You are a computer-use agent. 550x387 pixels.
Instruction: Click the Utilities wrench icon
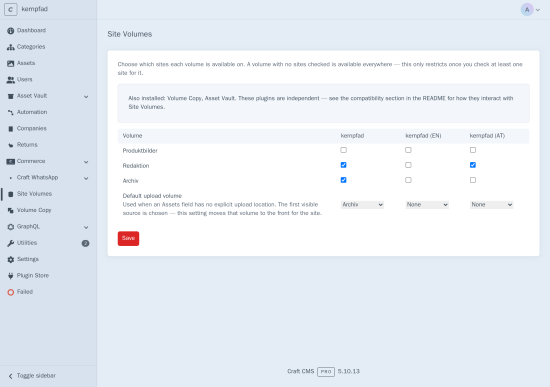pyautogui.click(x=11, y=243)
